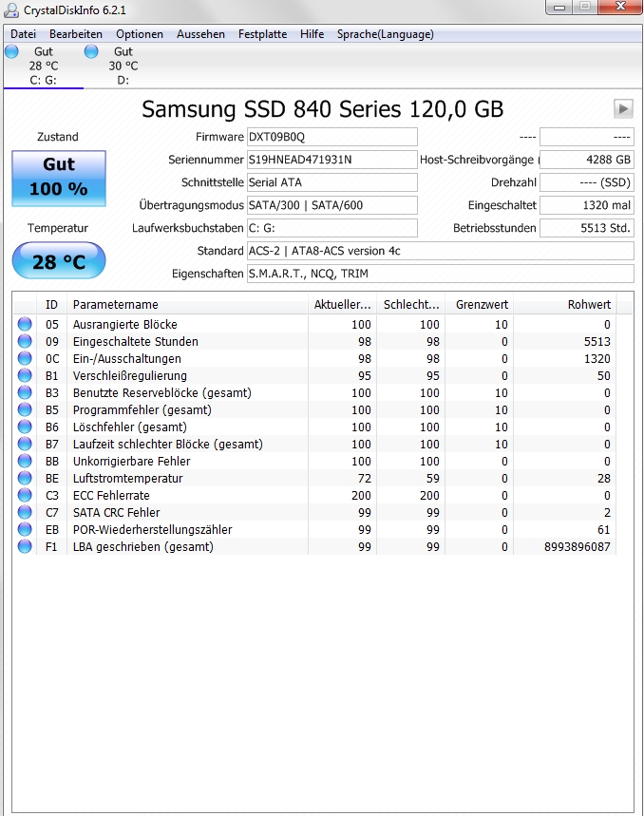Click the 28 °C temperature button
644x816 pixels.
point(59,260)
